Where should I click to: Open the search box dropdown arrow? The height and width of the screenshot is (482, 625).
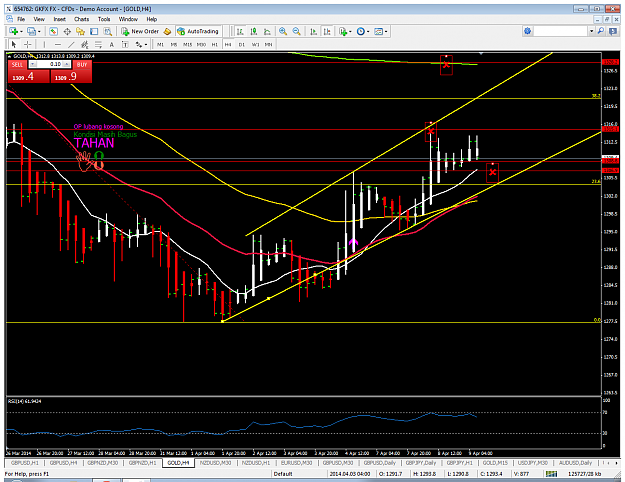click(592, 31)
